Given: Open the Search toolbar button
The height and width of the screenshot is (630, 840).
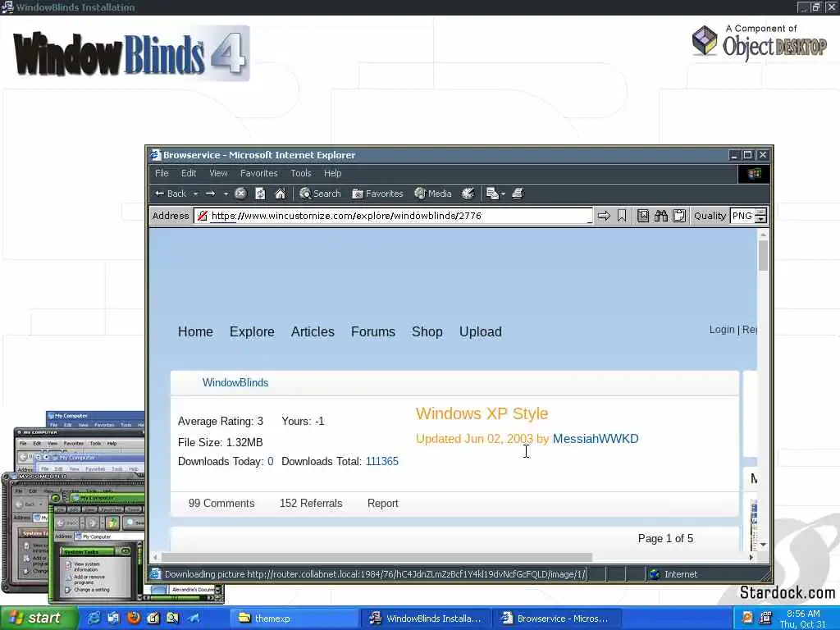Looking at the screenshot, I should point(320,194).
